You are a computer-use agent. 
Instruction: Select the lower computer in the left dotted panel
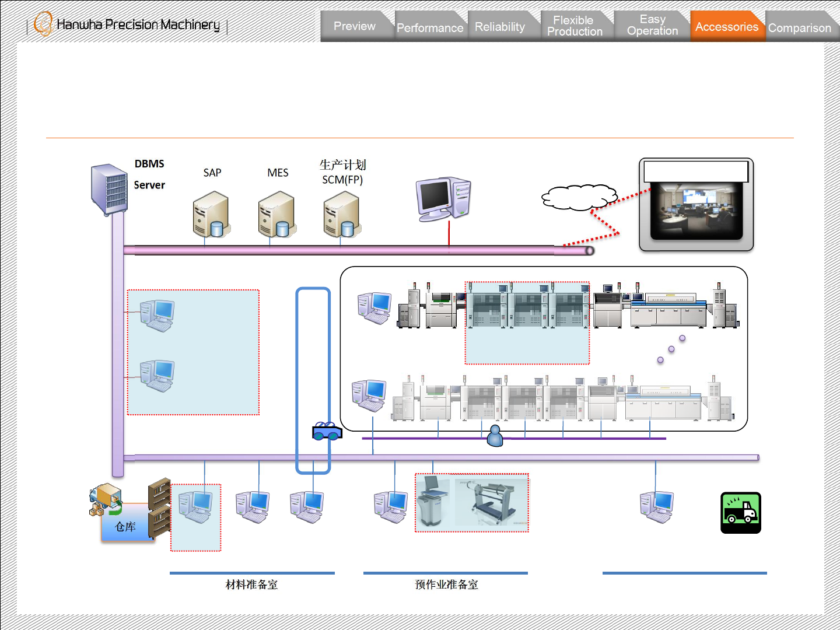pos(157,376)
